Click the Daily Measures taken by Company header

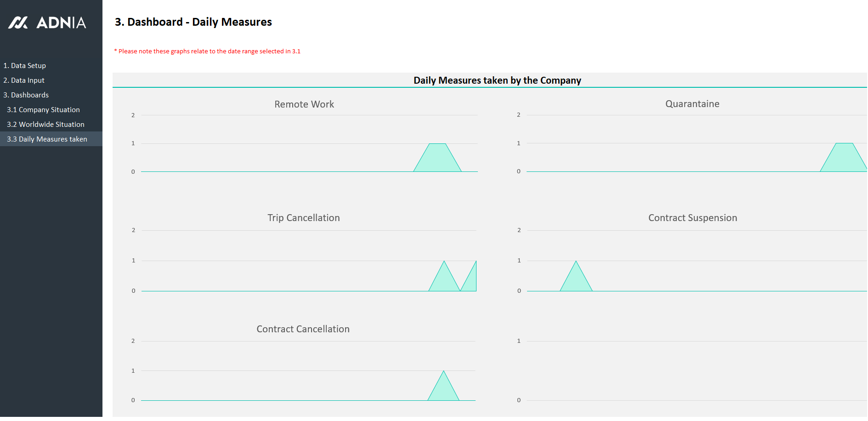[497, 80]
